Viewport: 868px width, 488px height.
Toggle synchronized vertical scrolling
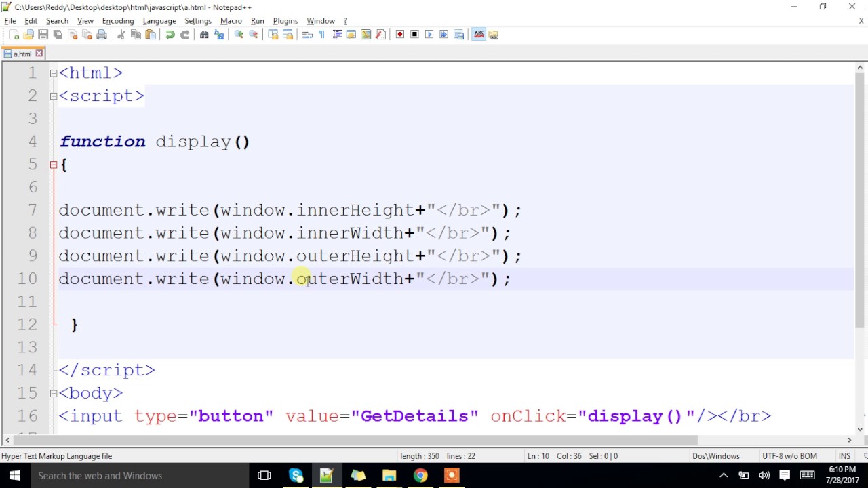[x=273, y=35]
